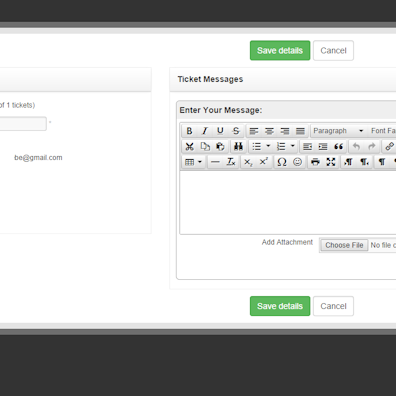Set right-to-left text direction
The height and width of the screenshot is (396, 396).
click(x=364, y=162)
